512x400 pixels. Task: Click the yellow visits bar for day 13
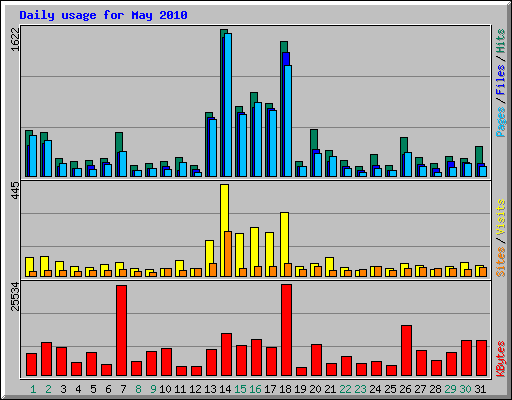tap(207, 258)
